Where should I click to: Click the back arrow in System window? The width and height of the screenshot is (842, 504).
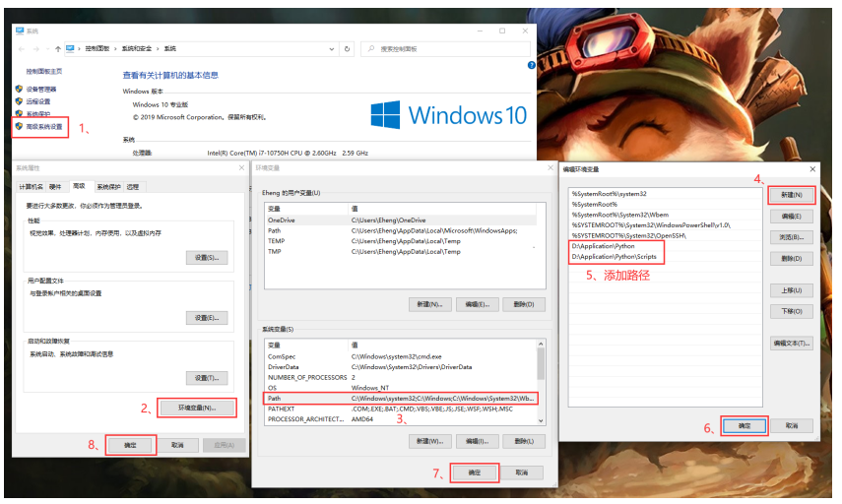(22, 49)
